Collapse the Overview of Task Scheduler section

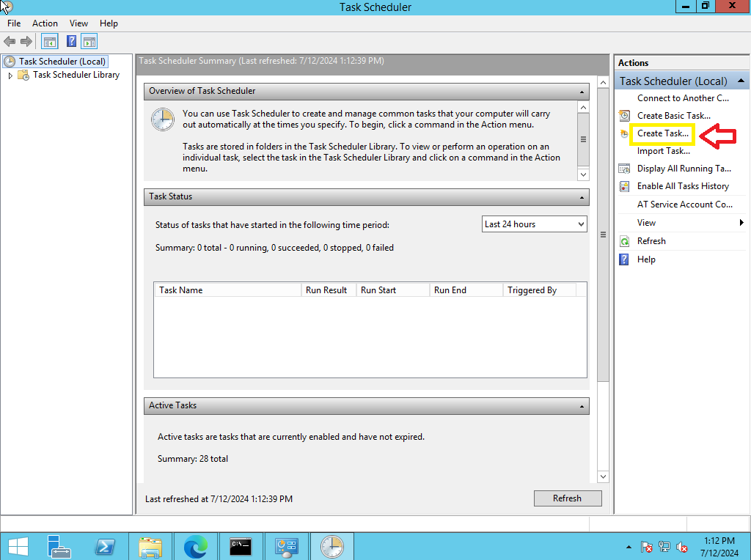tap(582, 92)
